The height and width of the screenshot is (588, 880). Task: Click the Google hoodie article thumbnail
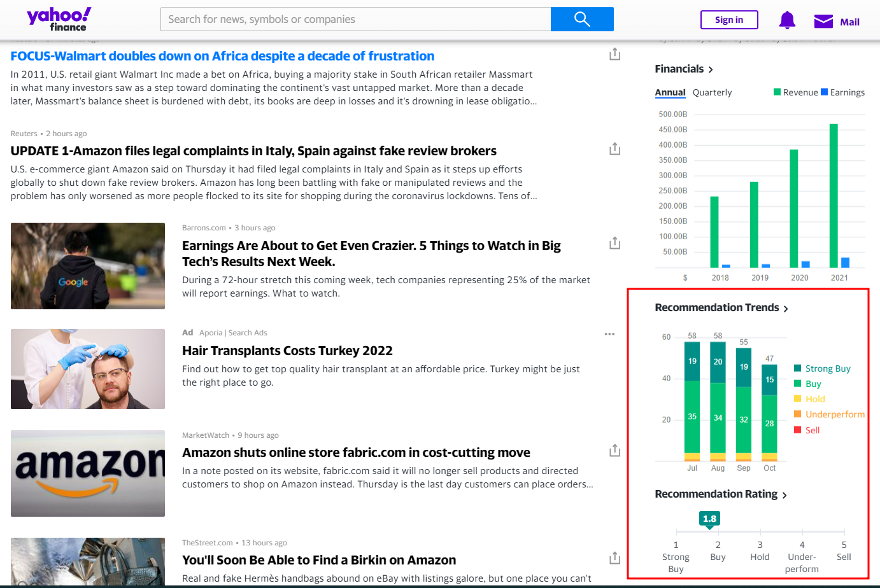(x=88, y=266)
